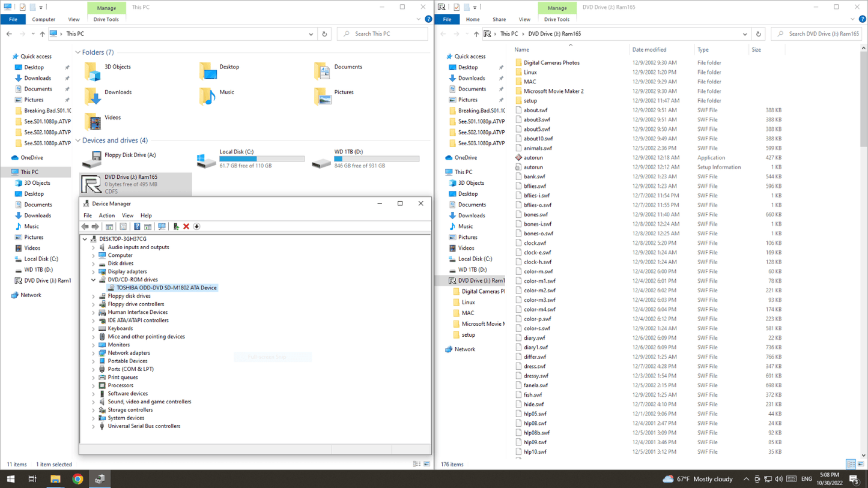Image resolution: width=868 pixels, height=488 pixels.
Task: Open Device Manager toolbar Help icon
Action: coord(137,226)
